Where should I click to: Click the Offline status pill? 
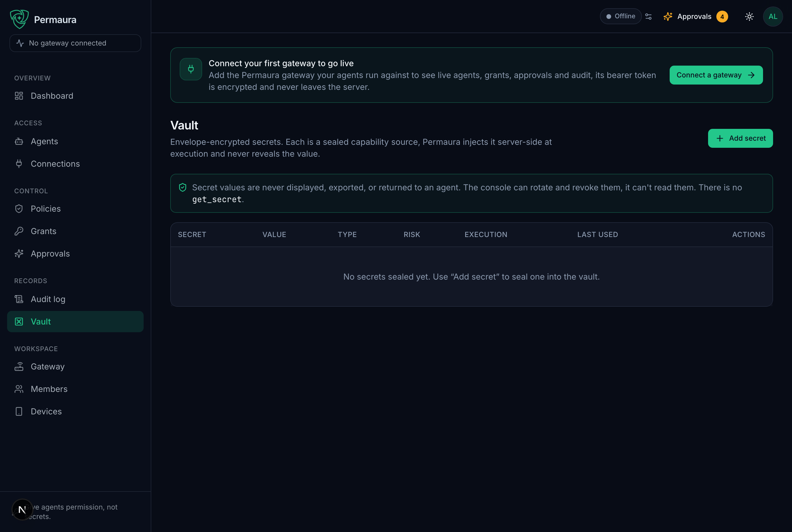[x=620, y=16]
